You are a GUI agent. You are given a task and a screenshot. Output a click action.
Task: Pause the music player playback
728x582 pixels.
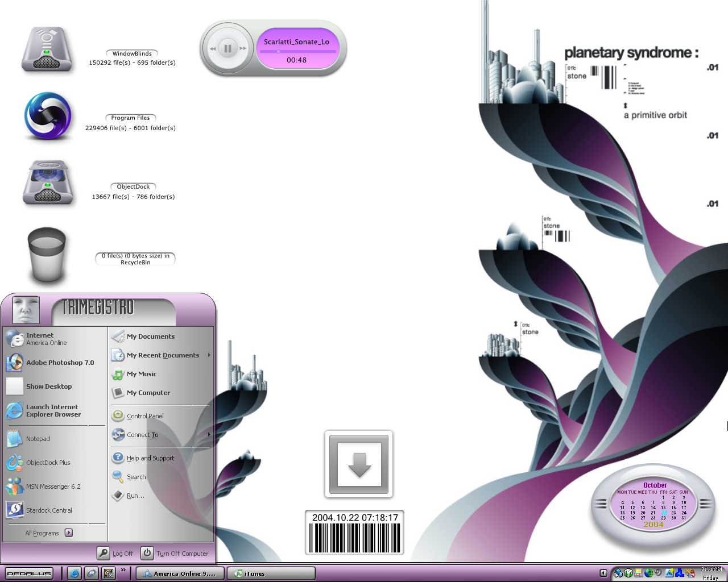pos(227,49)
